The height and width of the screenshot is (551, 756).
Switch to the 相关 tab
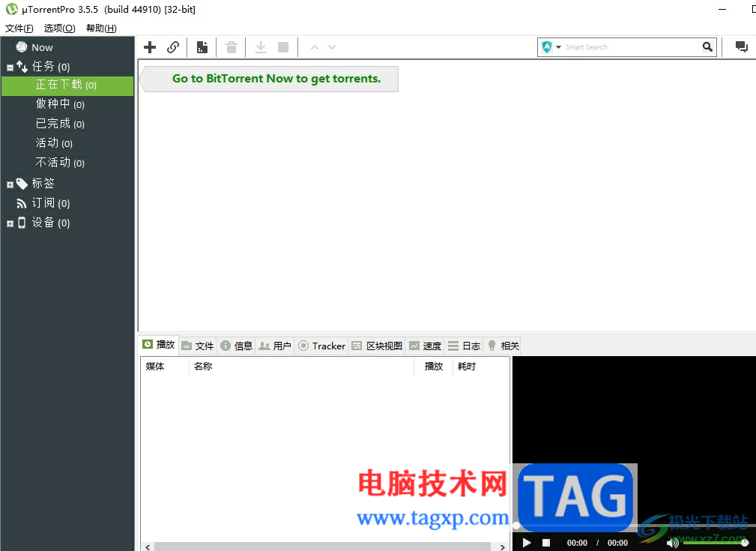503,346
